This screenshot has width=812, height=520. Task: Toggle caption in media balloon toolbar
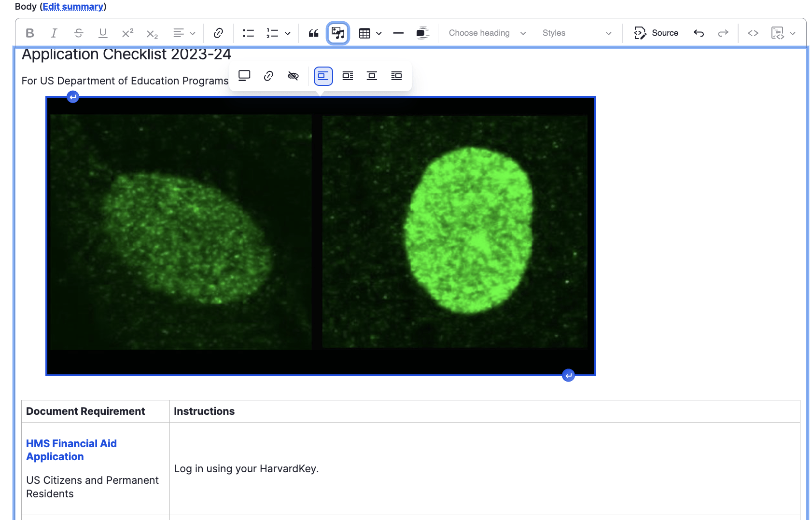(x=244, y=76)
